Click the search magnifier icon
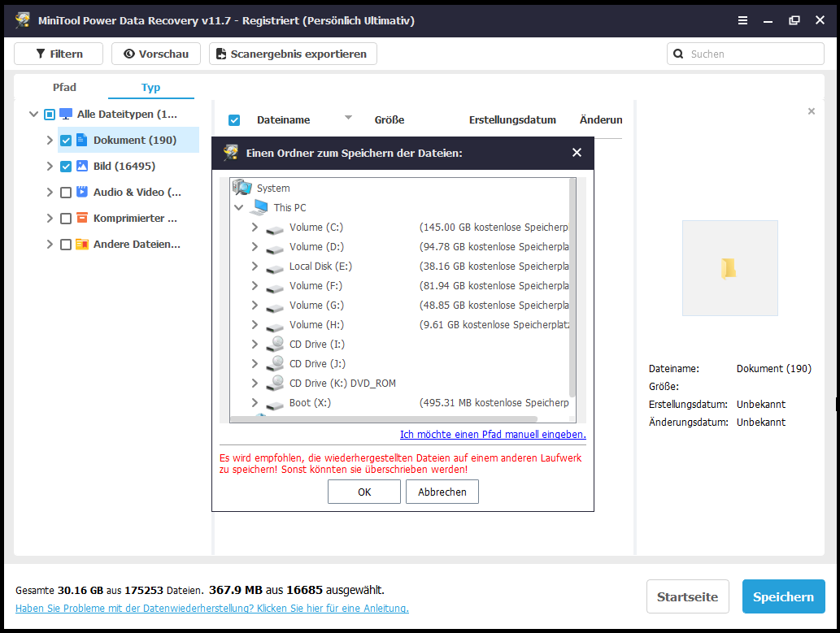 click(678, 54)
